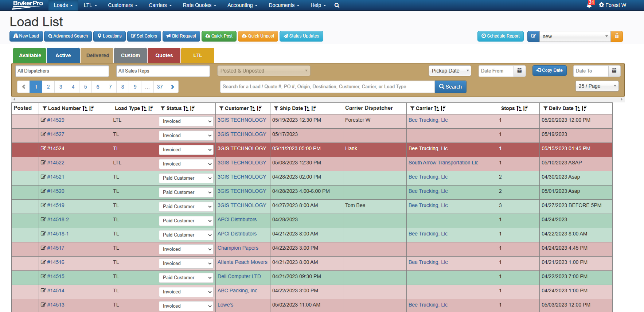Expand the Posted & Unposted dropdown
This screenshot has width=644, height=312.
[x=264, y=71]
